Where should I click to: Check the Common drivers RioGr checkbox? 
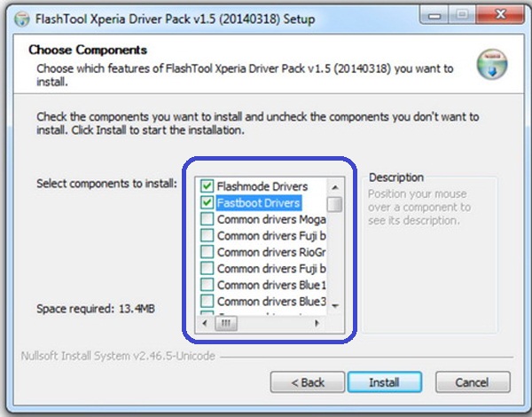pos(207,252)
